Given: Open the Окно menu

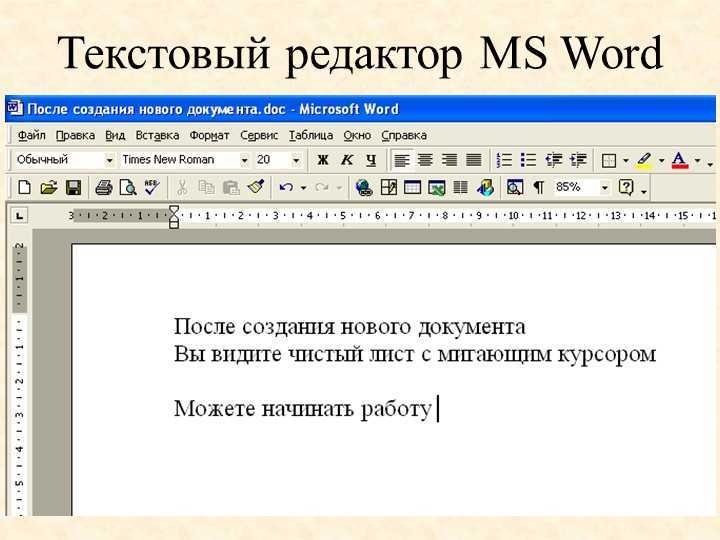Looking at the screenshot, I should tap(357, 135).
